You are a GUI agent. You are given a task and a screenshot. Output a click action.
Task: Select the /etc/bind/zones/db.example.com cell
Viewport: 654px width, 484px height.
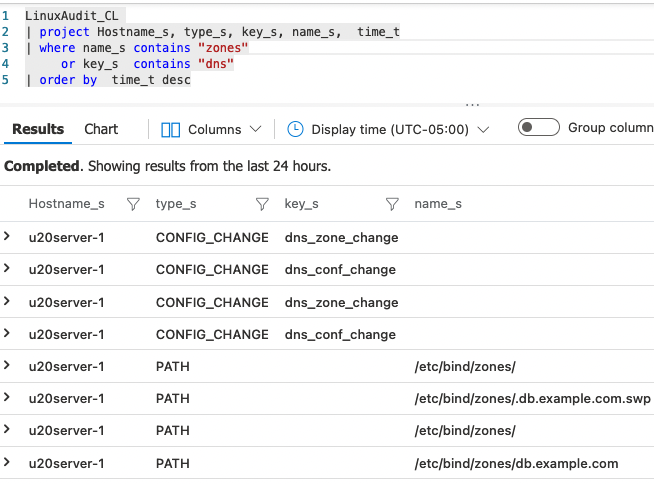[x=516, y=463]
